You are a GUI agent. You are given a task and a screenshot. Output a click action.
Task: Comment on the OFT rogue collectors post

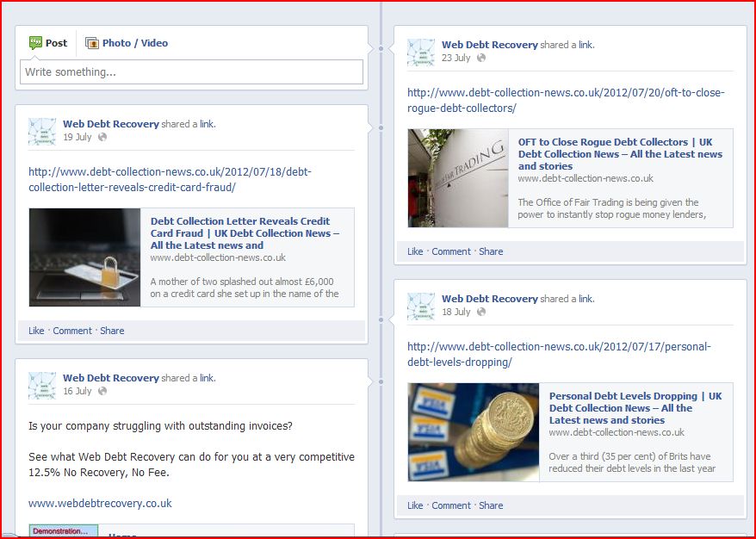(451, 251)
